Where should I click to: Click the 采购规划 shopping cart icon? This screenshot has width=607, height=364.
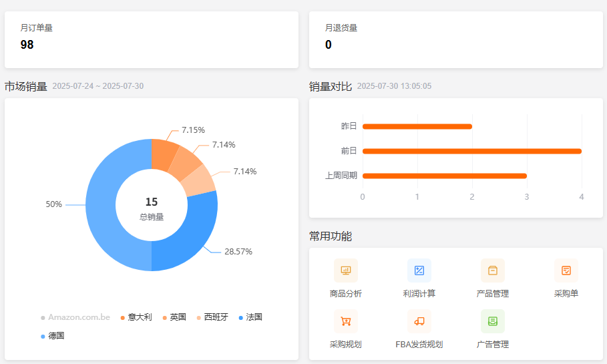[345, 321]
